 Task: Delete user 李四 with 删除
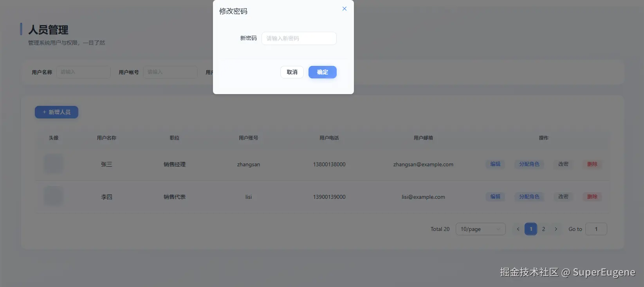pyautogui.click(x=592, y=197)
